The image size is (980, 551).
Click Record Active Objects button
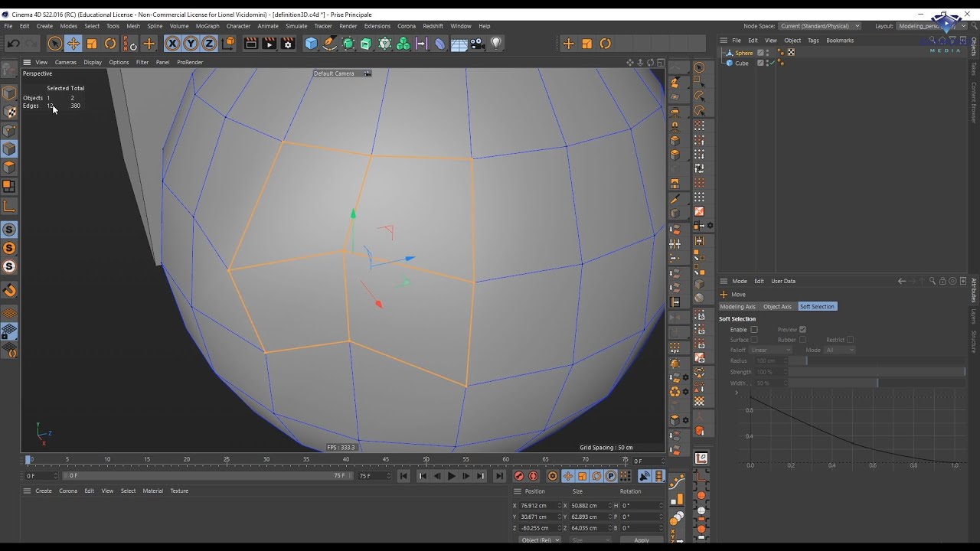point(519,476)
